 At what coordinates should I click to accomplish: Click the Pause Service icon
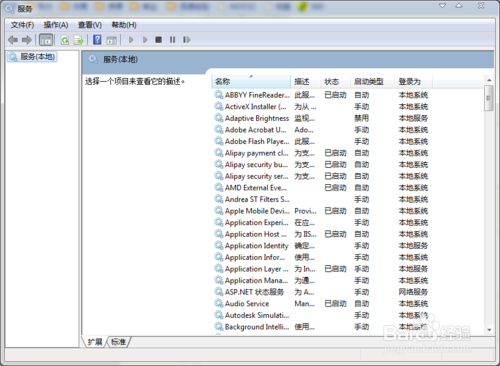(x=172, y=40)
